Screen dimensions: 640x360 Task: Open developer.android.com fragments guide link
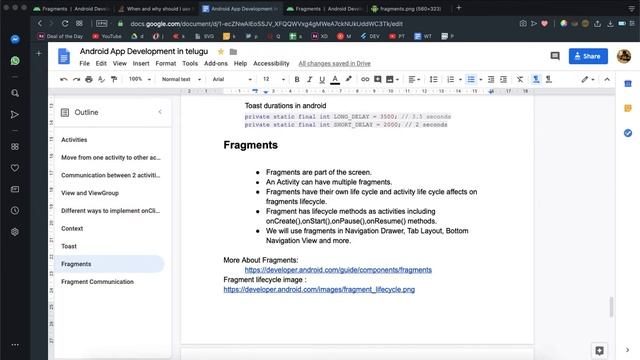tap(338, 270)
